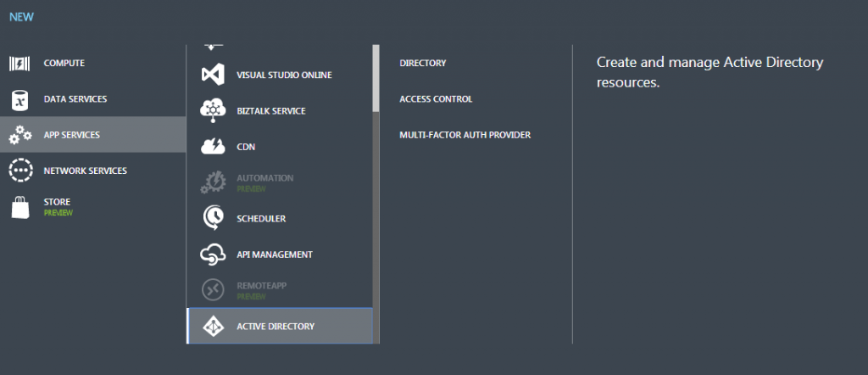Select AUTOMATION preview service
The image size is (868, 375).
pyautogui.click(x=280, y=182)
